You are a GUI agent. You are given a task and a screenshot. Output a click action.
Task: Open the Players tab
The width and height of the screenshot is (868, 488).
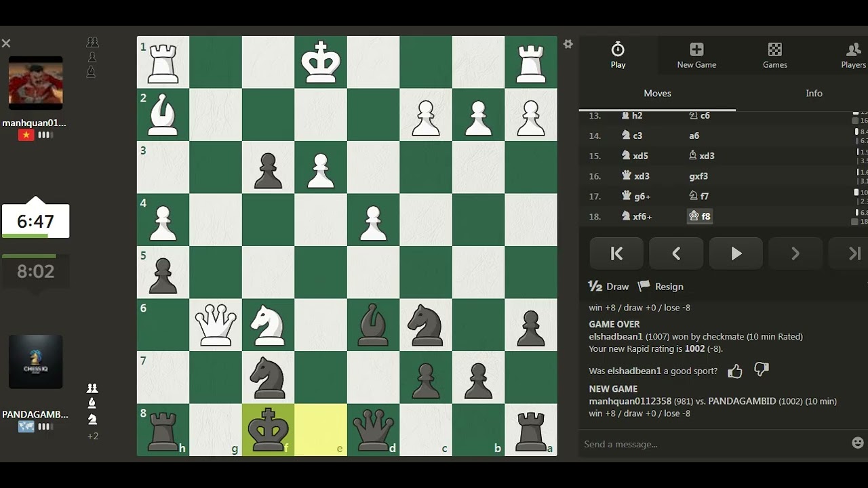click(853, 56)
